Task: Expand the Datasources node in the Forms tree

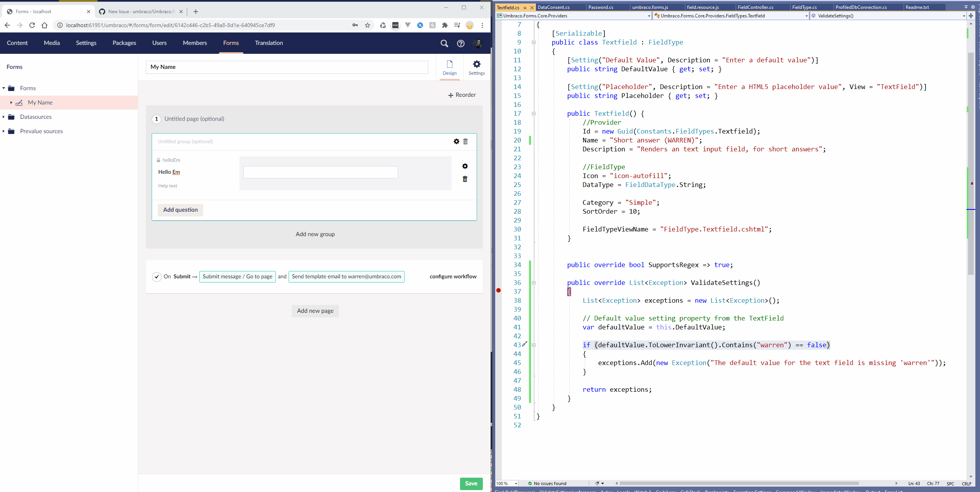Action: tap(4, 117)
